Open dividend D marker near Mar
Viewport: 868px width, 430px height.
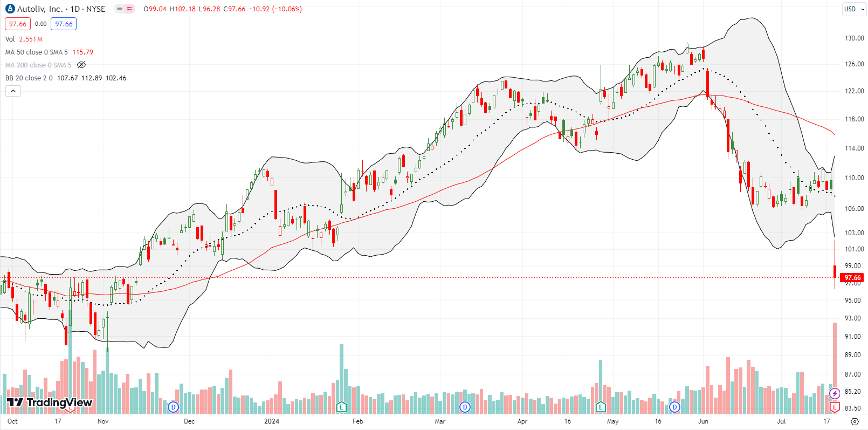[465, 407]
